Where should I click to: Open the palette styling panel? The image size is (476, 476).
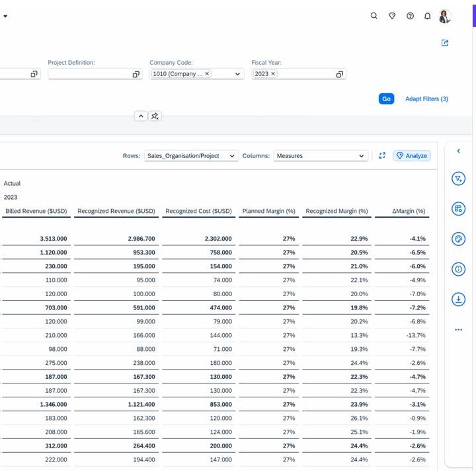(458, 239)
